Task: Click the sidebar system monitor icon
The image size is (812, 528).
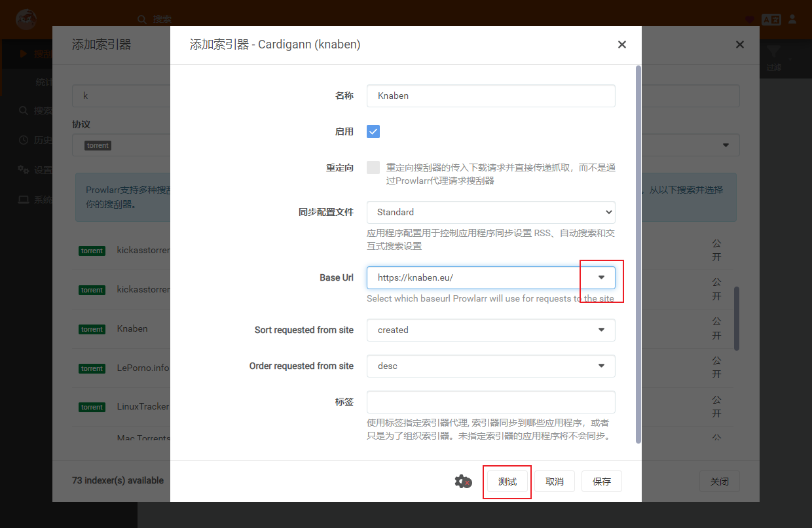Action: tap(24, 200)
